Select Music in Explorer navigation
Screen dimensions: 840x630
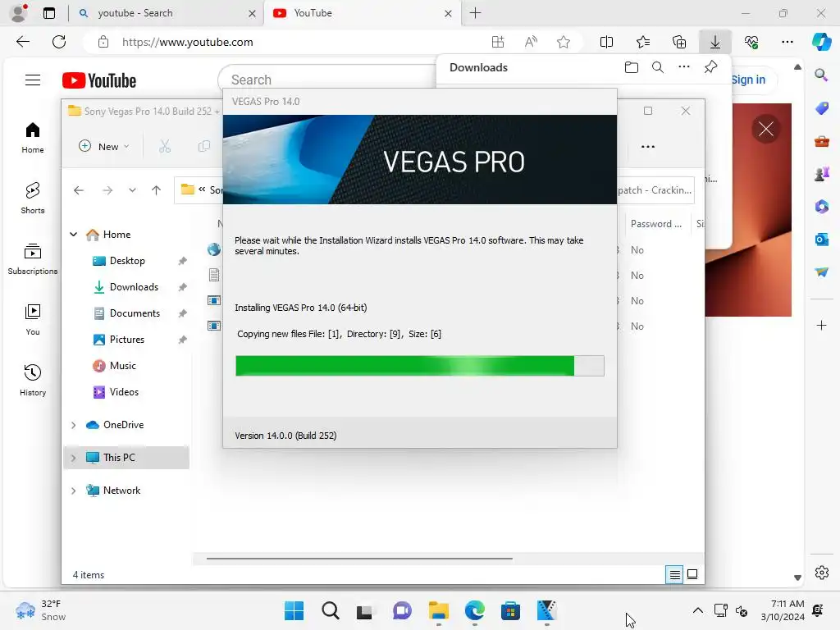(123, 365)
